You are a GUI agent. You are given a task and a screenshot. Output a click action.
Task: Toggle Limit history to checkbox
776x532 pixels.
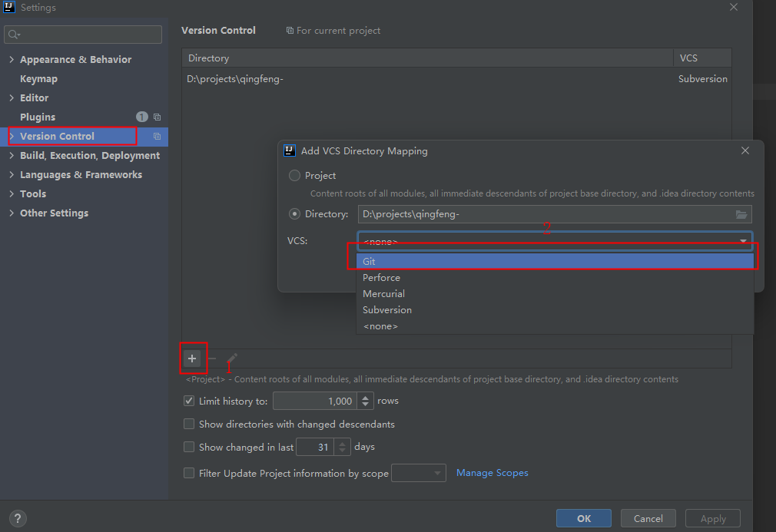pyautogui.click(x=189, y=401)
